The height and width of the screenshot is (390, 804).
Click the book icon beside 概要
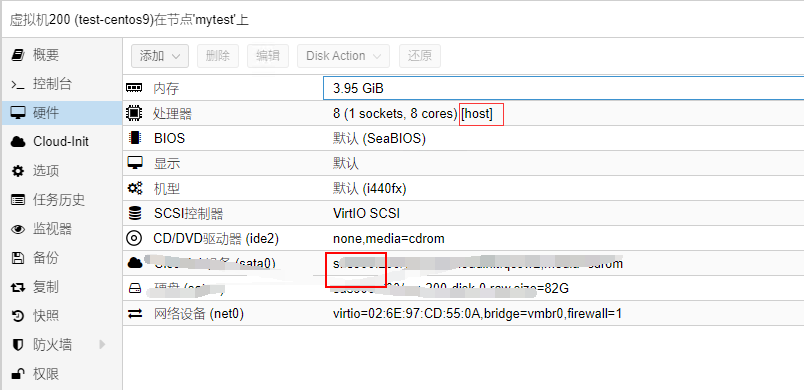pos(18,54)
